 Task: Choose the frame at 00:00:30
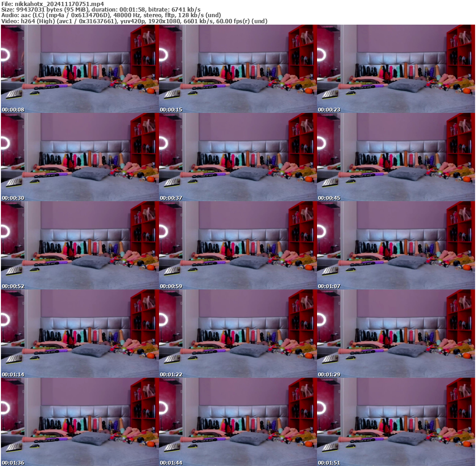[79, 157]
